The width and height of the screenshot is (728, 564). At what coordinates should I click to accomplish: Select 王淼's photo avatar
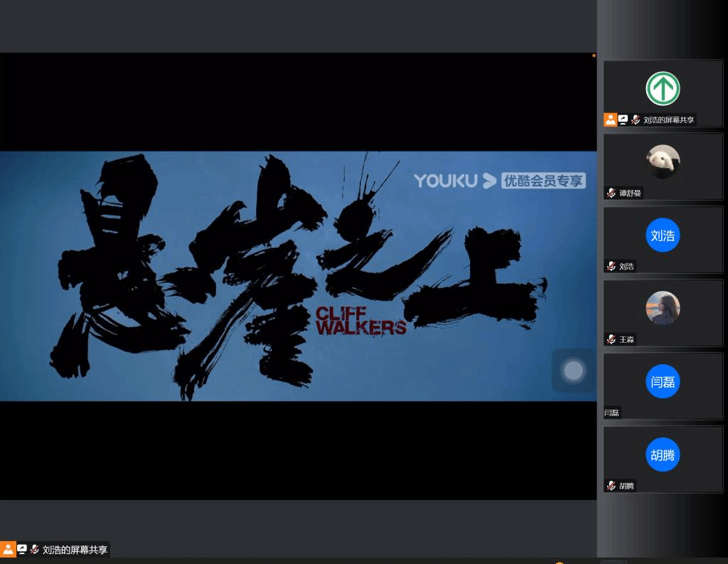[663, 309]
